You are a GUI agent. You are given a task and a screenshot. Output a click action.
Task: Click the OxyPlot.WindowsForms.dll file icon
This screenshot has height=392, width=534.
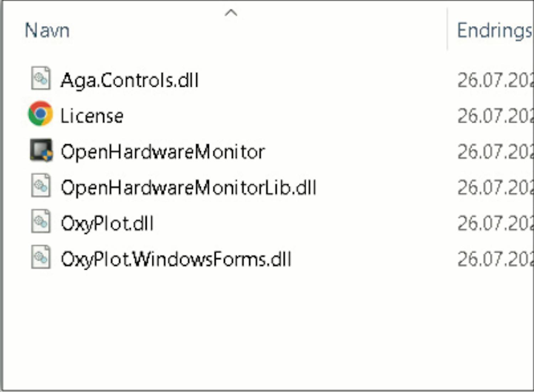pyautogui.click(x=41, y=257)
